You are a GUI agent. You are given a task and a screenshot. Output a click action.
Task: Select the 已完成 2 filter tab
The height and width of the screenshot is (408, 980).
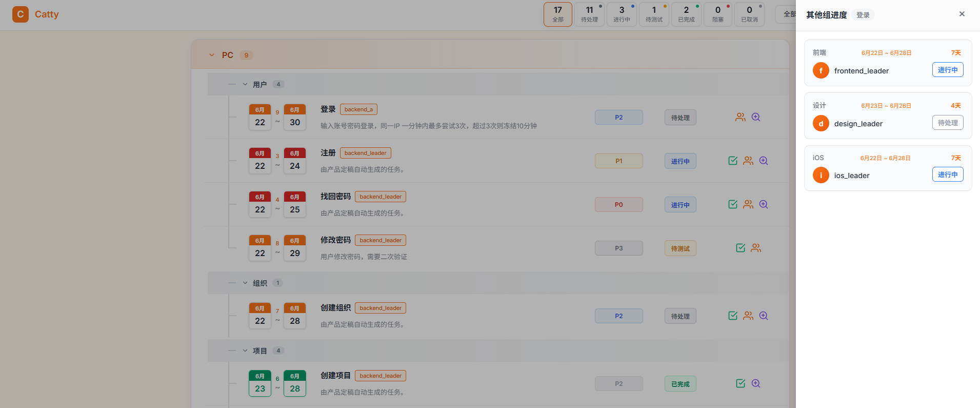point(686,14)
